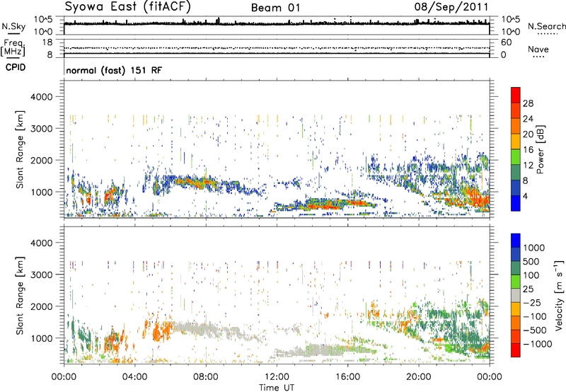Click the plot title "Syowa East (fitACF)"

pyautogui.click(x=128, y=7)
